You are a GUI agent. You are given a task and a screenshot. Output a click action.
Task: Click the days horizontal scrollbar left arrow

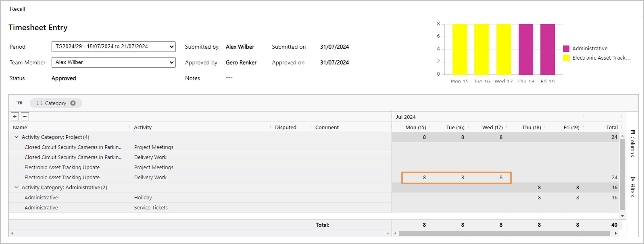tap(395, 233)
